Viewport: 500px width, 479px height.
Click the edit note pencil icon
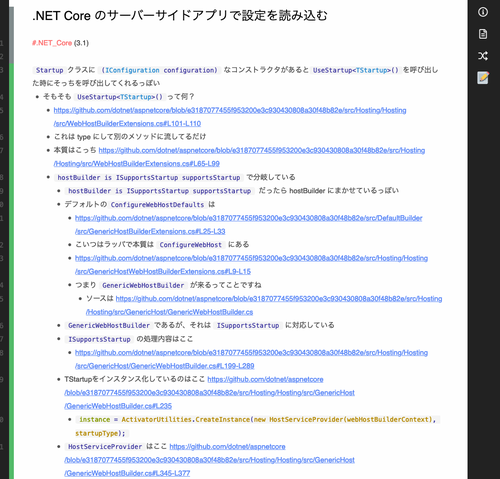pyautogui.click(x=483, y=78)
